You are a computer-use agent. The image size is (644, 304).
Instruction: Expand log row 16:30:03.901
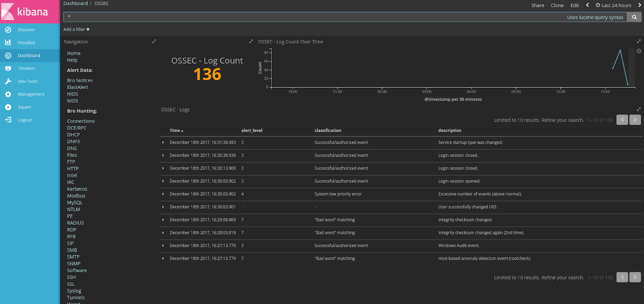click(163, 207)
